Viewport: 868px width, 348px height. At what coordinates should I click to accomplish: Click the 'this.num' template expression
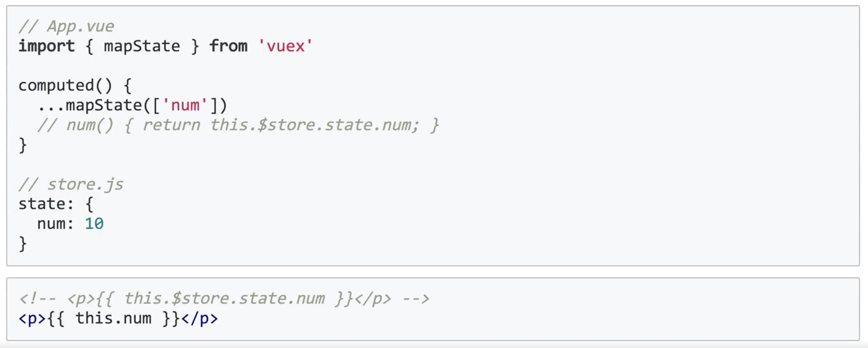click(113, 318)
